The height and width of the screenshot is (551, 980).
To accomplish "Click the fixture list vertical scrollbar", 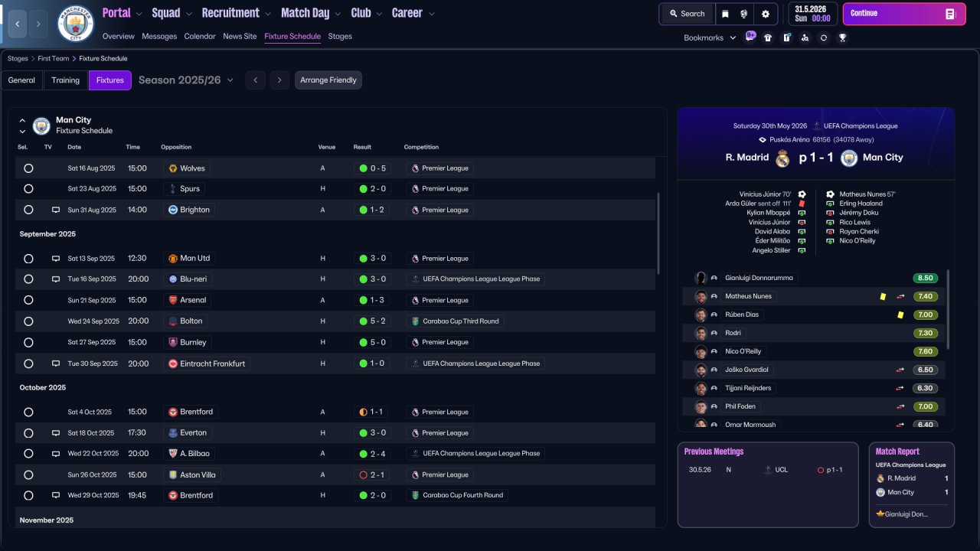I will click(x=658, y=233).
